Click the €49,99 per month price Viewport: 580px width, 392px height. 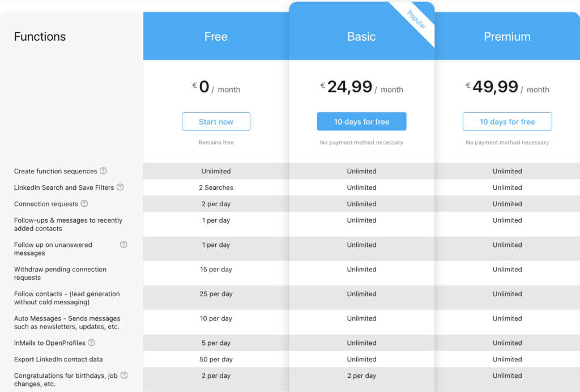(x=507, y=87)
